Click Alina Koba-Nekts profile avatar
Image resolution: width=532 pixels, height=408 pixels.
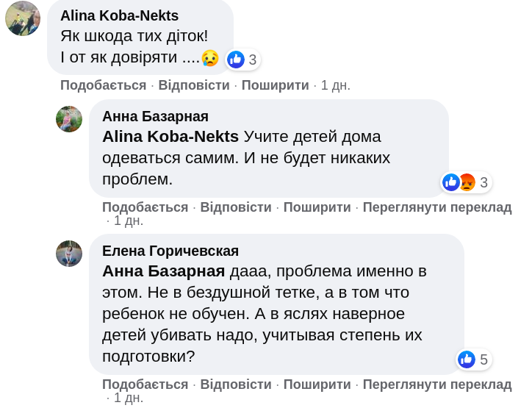23,19
